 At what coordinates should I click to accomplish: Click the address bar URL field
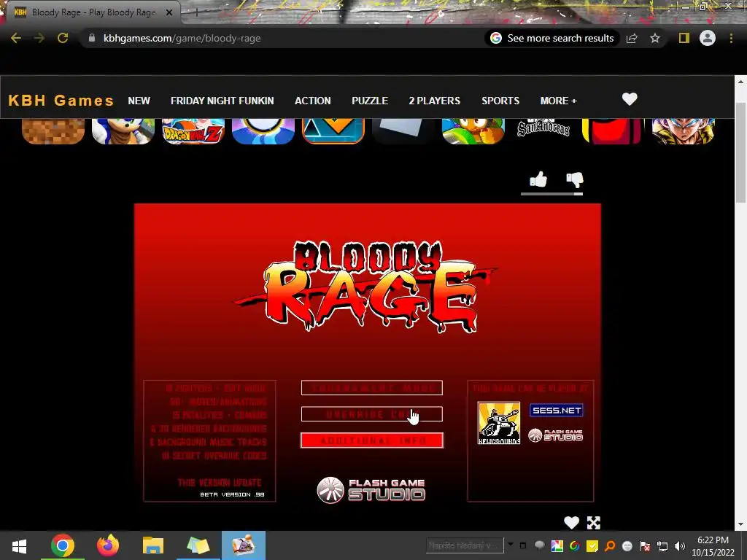[281, 38]
